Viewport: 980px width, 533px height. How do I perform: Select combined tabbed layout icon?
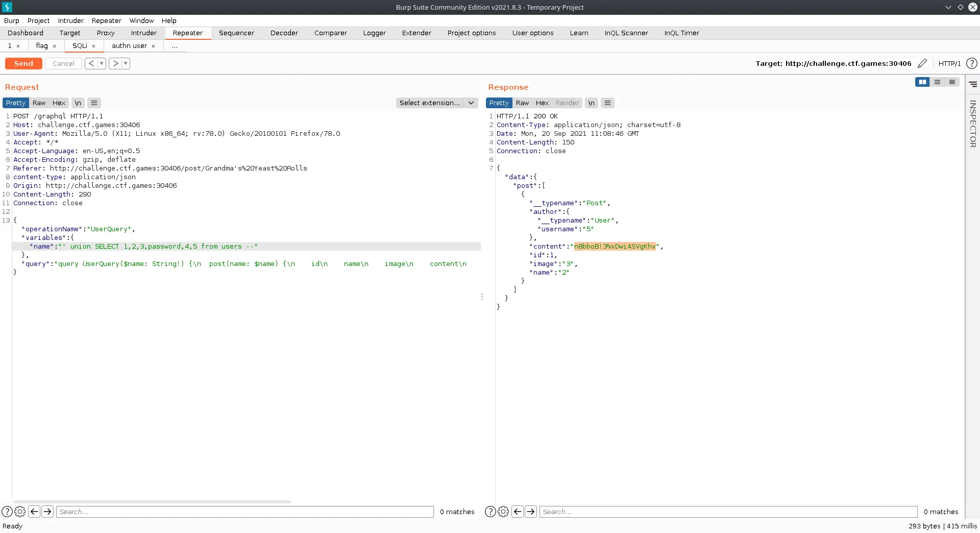952,82
